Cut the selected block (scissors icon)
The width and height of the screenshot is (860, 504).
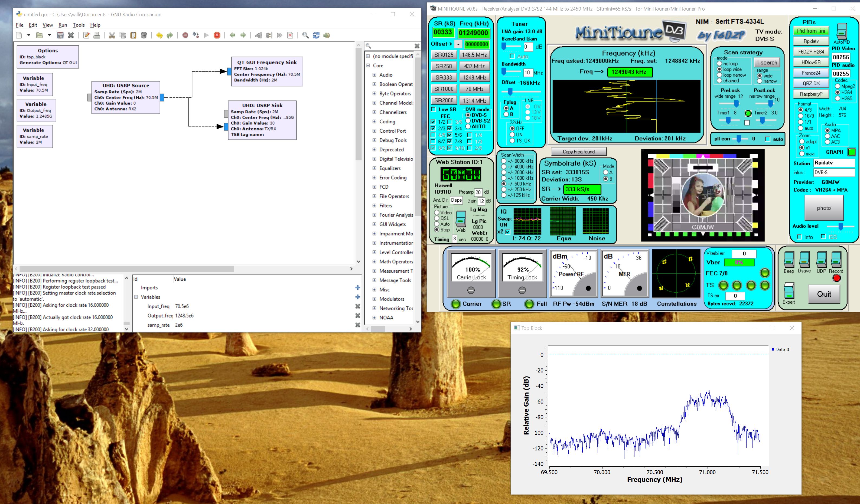point(112,35)
